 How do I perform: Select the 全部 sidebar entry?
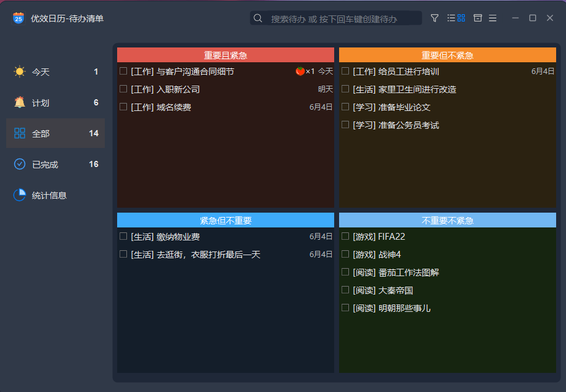(x=55, y=133)
